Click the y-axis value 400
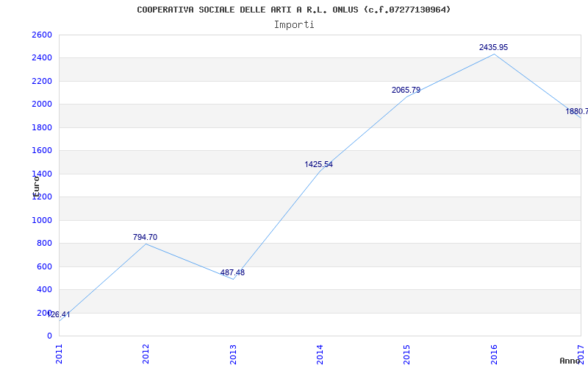This screenshot has height=368, width=588. point(45,289)
